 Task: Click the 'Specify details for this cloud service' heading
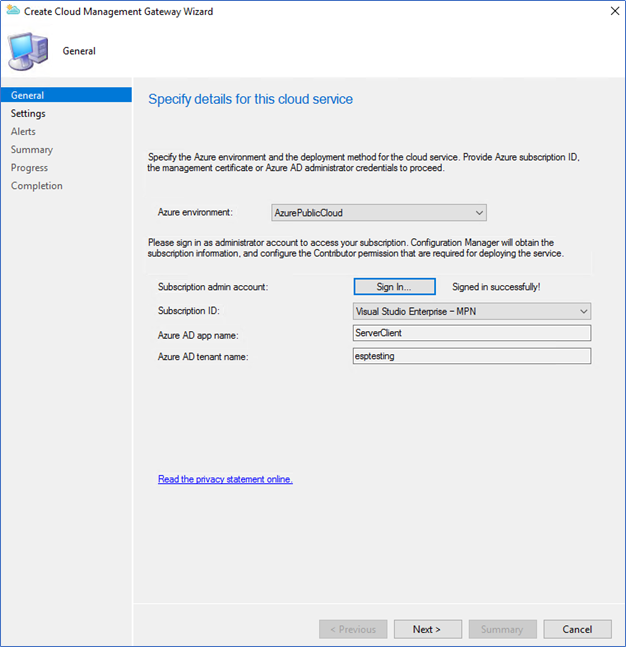250,99
